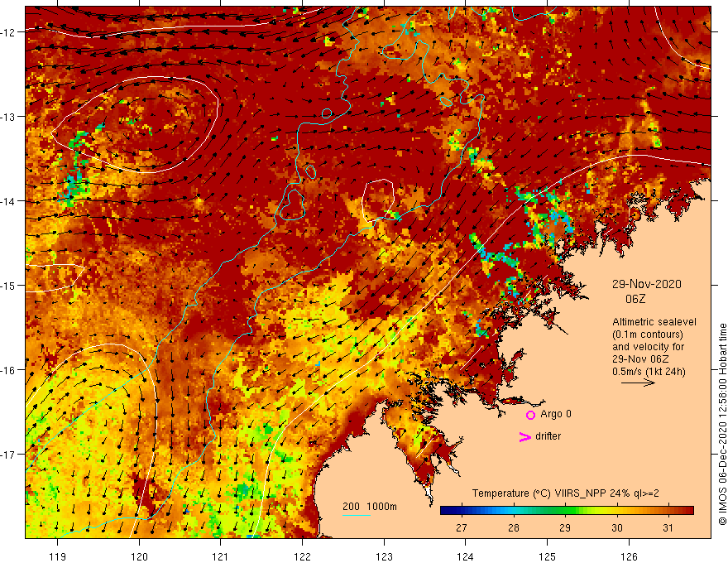The height and width of the screenshot is (563, 728).
Task: Click the "0.5m/s (1kt 24h)" text
Action: click(649, 372)
